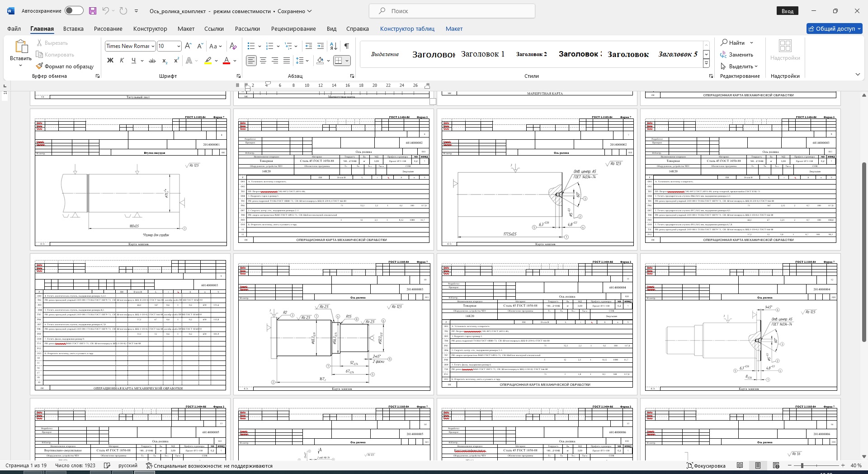Switch to Read Mode view in status bar
This screenshot has width=868, height=474.
pyautogui.click(x=740, y=465)
